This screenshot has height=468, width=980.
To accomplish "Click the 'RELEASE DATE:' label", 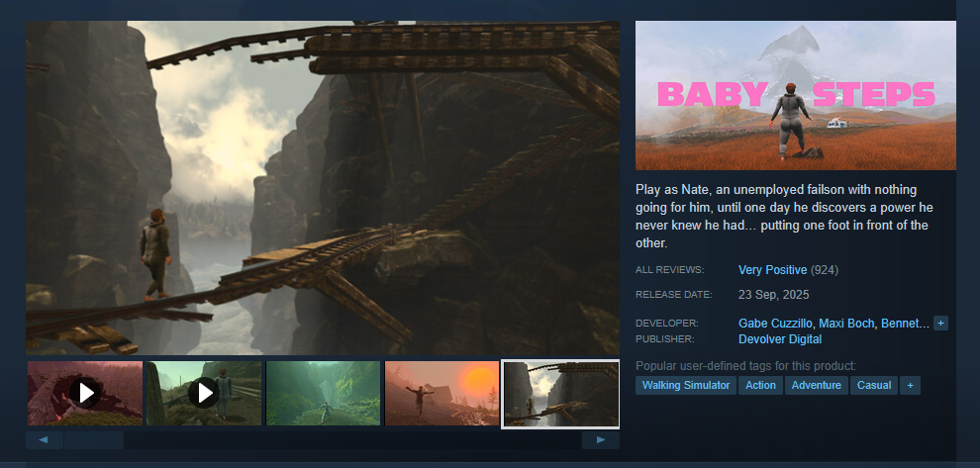I will (674, 294).
